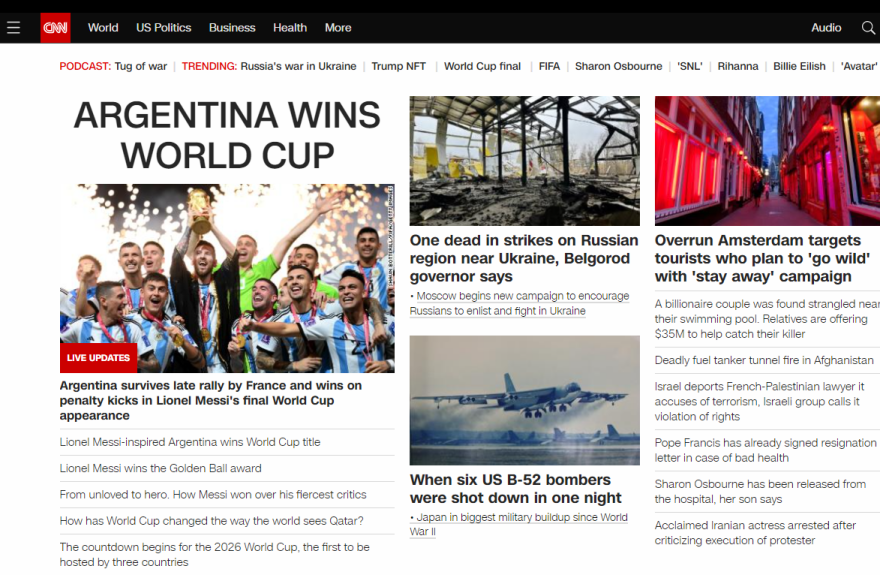Open the Sharon Osbourne trending topic
This screenshot has height=575, width=880.
click(618, 66)
